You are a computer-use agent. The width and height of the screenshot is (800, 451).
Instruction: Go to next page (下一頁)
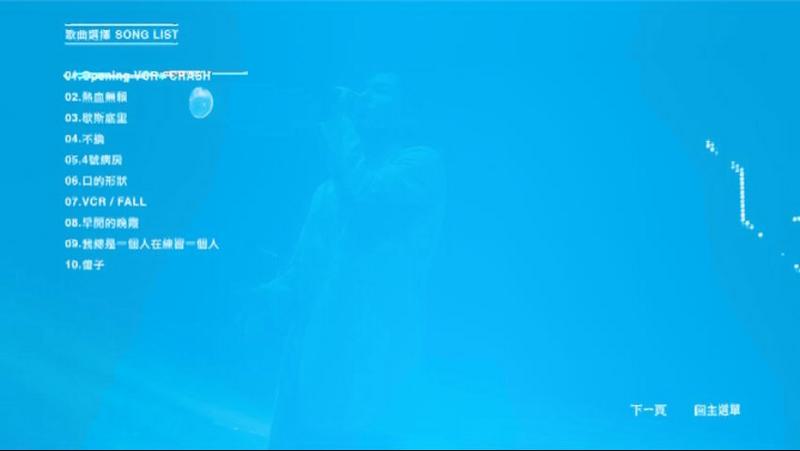click(x=648, y=410)
